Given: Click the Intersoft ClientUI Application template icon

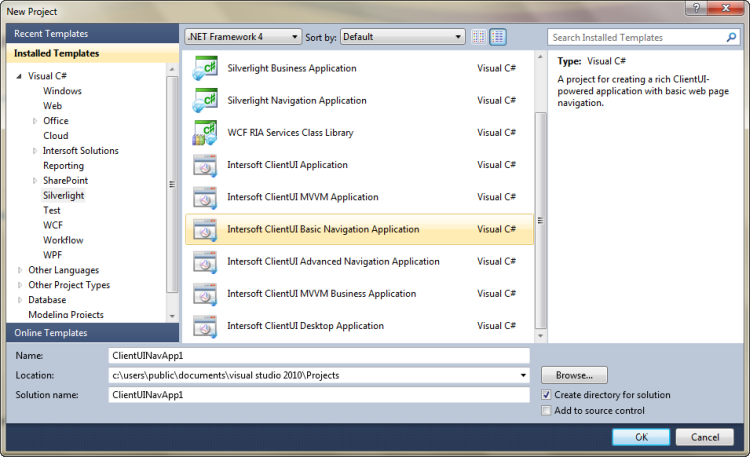Looking at the screenshot, I should pos(205,165).
